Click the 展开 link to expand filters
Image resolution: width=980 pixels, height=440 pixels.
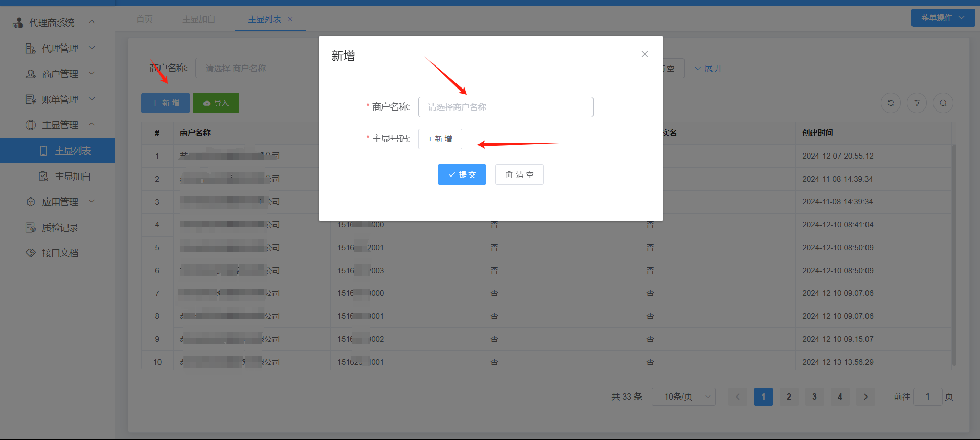click(x=709, y=68)
